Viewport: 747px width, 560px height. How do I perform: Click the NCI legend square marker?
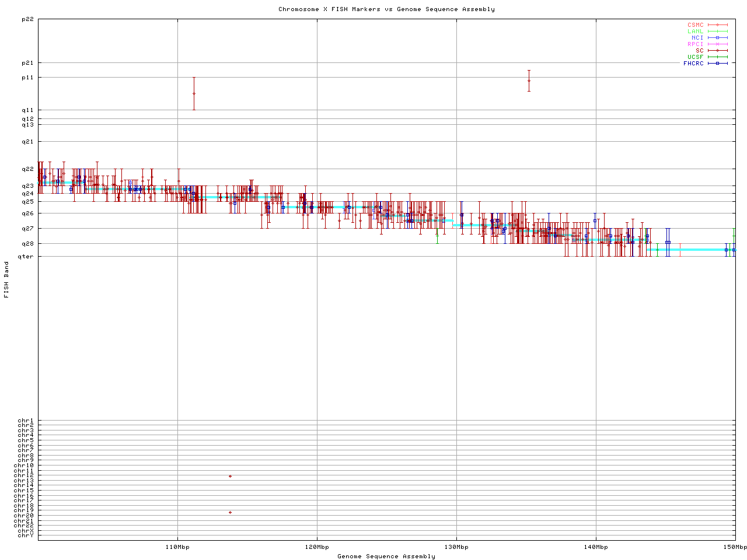(718, 38)
